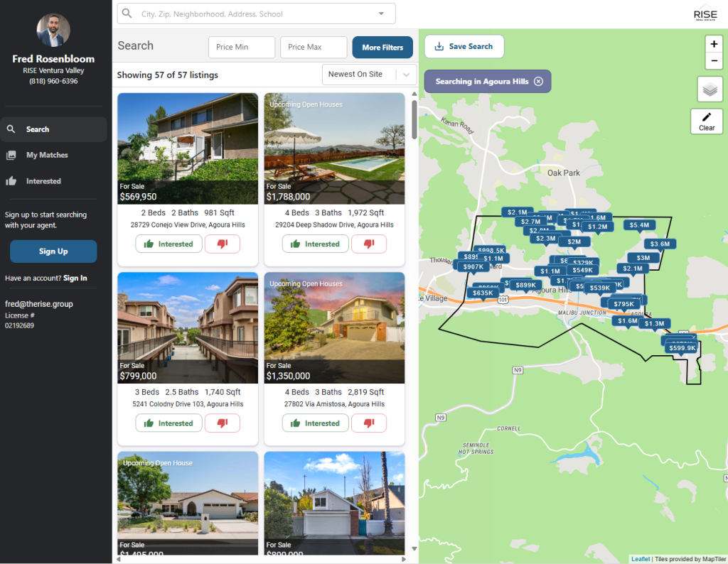Screen dimensions: 728x564
Task: Click the listings panel vertical scrollbar
Action: click(414, 120)
